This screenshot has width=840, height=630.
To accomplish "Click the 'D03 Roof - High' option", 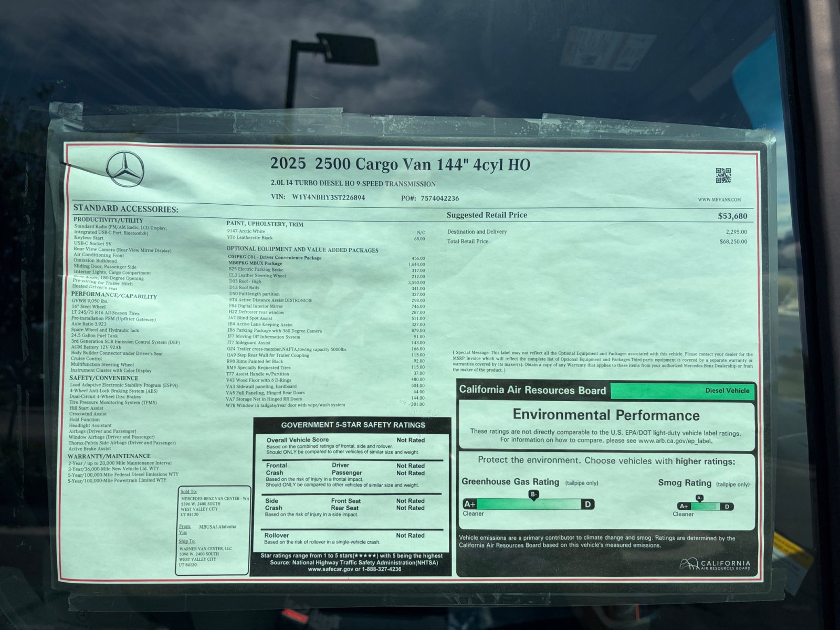I will (x=245, y=282).
